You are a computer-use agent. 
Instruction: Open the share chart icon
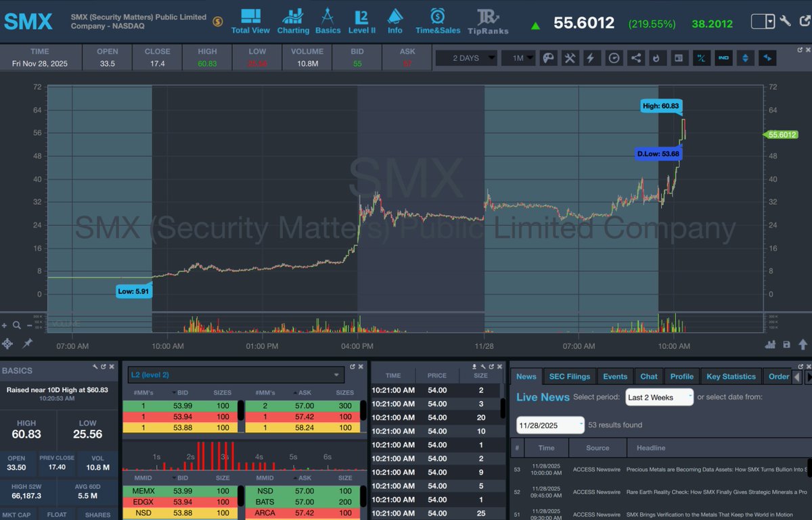click(x=635, y=58)
